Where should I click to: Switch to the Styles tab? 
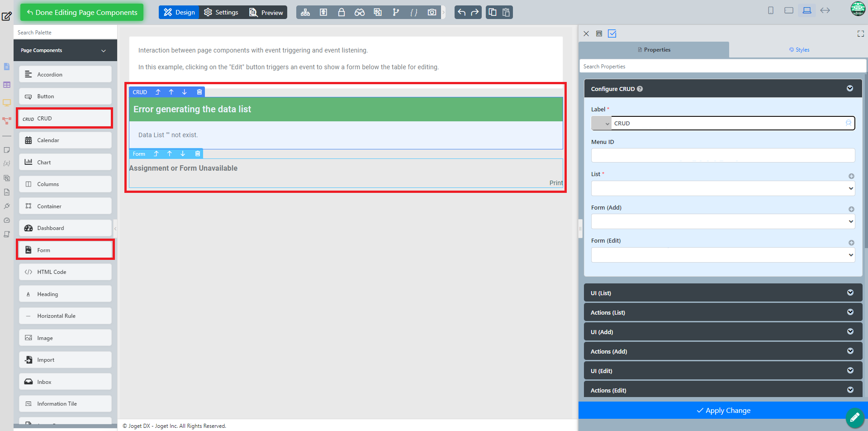[x=799, y=50]
